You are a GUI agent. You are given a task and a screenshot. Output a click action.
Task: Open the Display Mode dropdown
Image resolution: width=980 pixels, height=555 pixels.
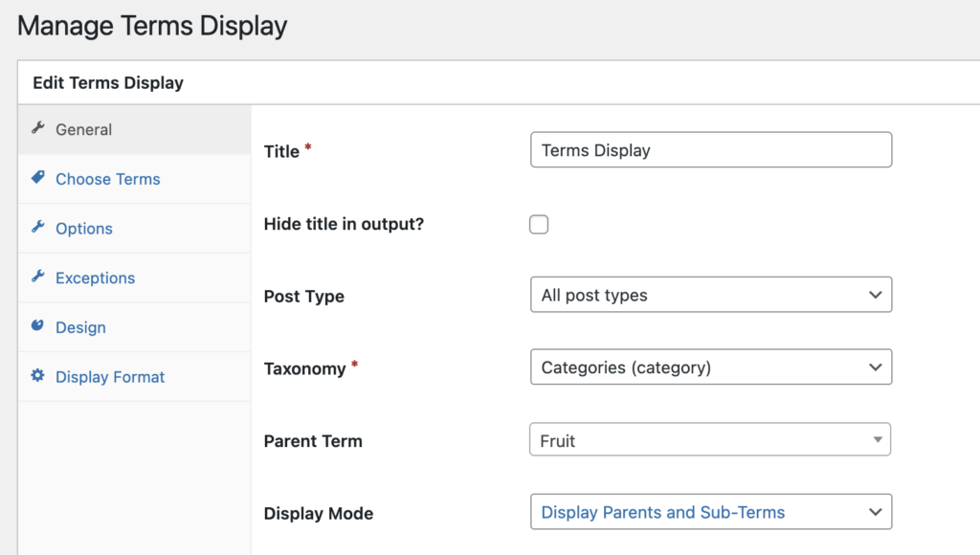click(x=710, y=512)
